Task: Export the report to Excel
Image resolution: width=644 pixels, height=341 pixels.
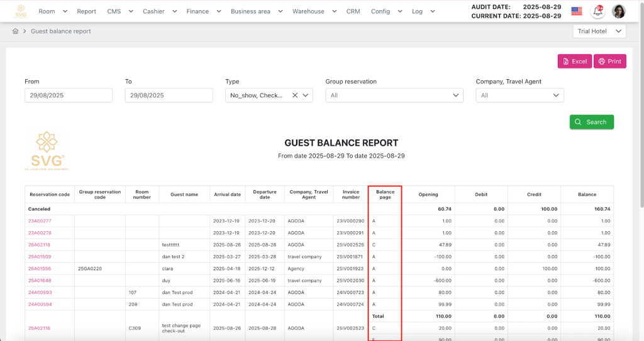Action: (574, 62)
